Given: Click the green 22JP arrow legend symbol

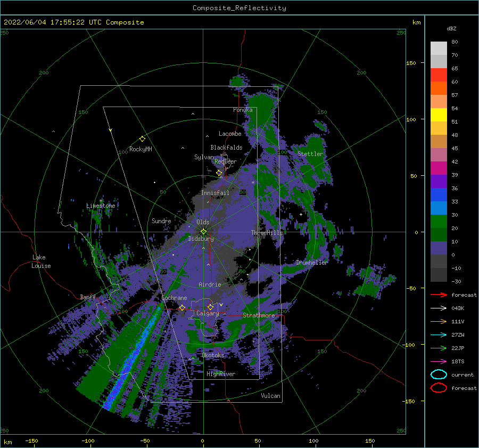Looking at the screenshot, I should click(x=439, y=348).
